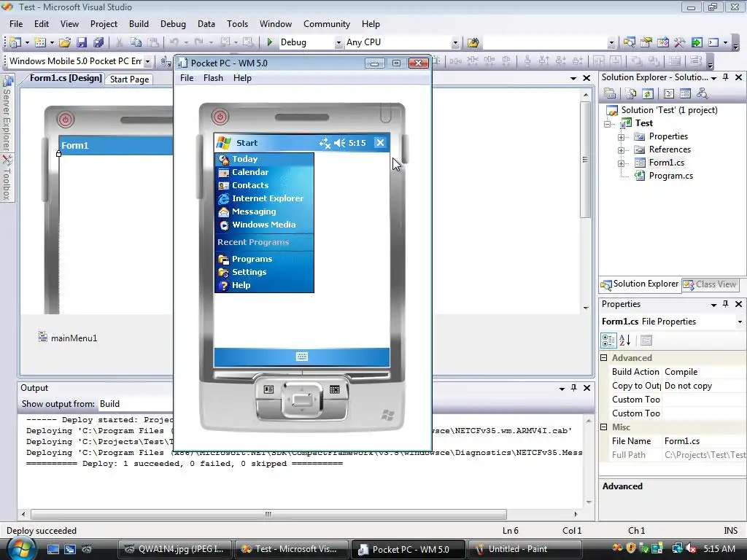Open the emulator Flash menu

[x=213, y=78]
